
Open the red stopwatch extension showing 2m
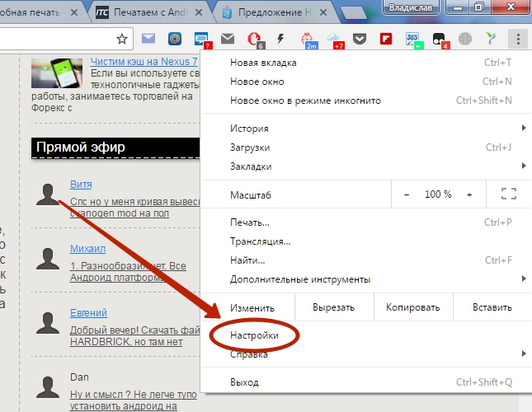point(308,40)
